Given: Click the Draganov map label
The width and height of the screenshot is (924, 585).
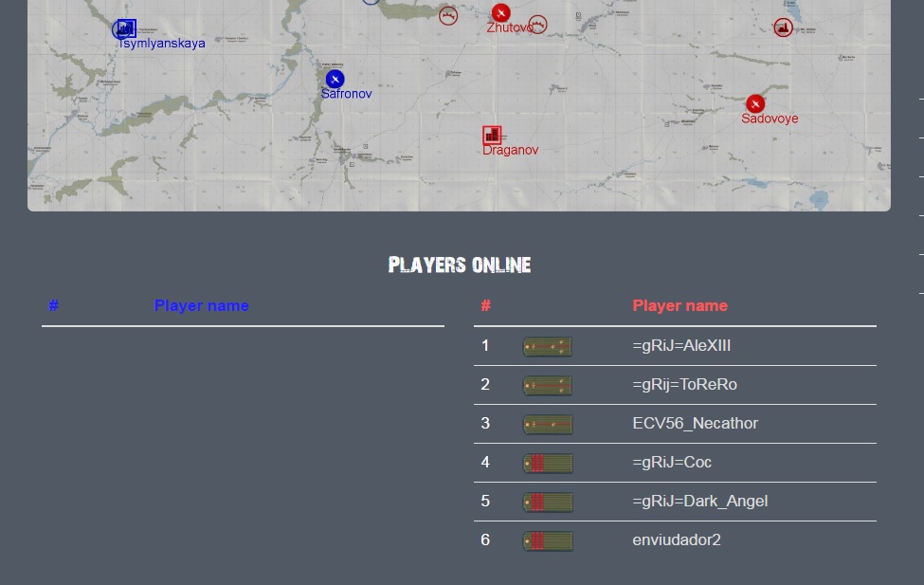Looking at the screenshot, I should tap(510, 151).
